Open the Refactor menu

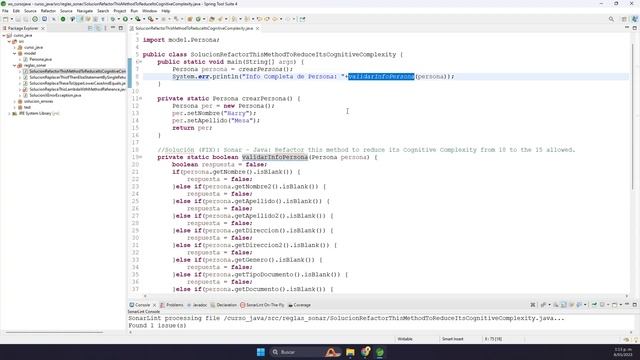48,11
